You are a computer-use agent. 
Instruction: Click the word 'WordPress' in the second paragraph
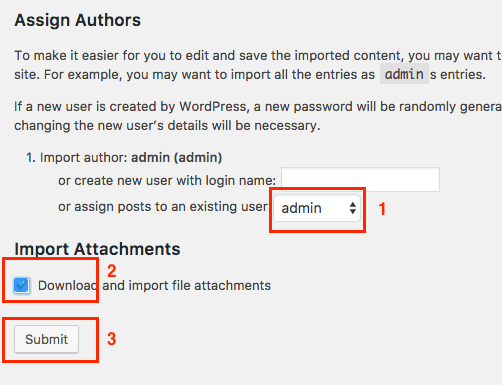pos(213,107)
